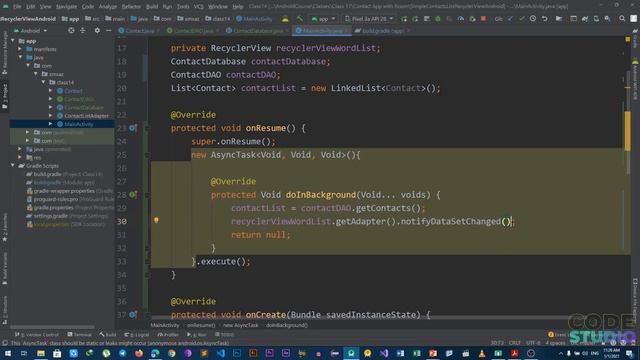Switch to ContactDAO.java editor tab
This screenshot has width=640, height=360.
[192, 31]
